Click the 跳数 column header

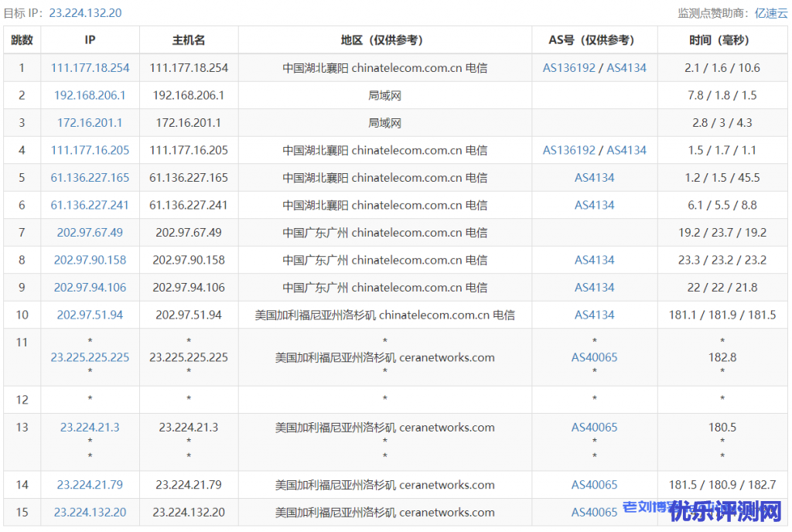click(22, 40)
